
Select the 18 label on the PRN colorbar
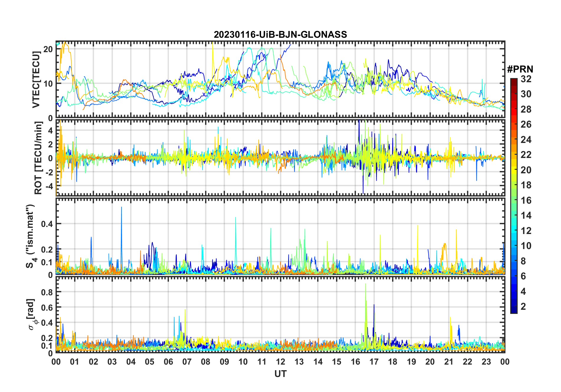click(526, 185)
